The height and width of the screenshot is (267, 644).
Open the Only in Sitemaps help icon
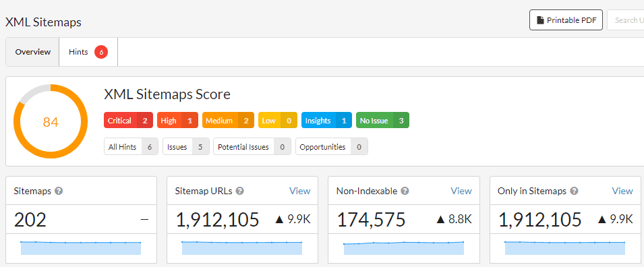point(574,191)
